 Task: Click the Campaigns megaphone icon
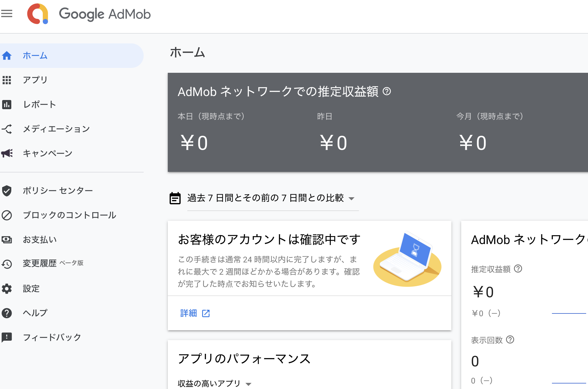click(7, 153)
